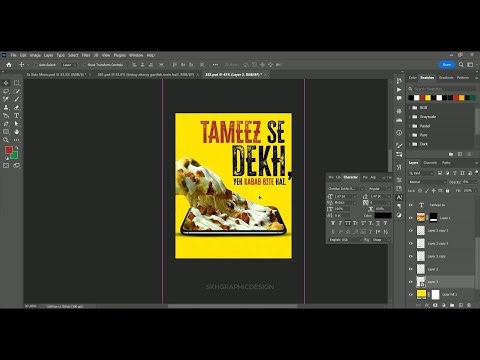Switch to the Patterns tab
The height and width of the screenshot is (360, 480).
coord(463,78)
